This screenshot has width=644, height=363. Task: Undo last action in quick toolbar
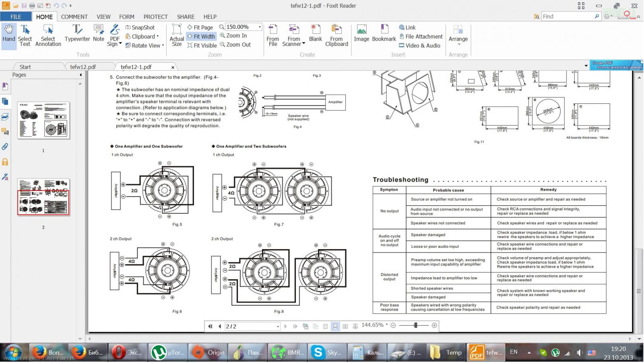[56, 6]
